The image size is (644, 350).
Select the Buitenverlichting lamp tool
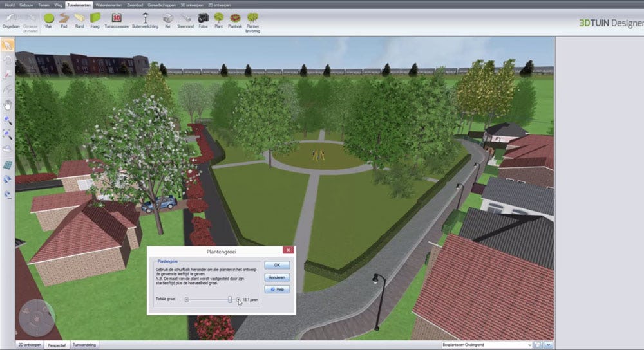144,19
